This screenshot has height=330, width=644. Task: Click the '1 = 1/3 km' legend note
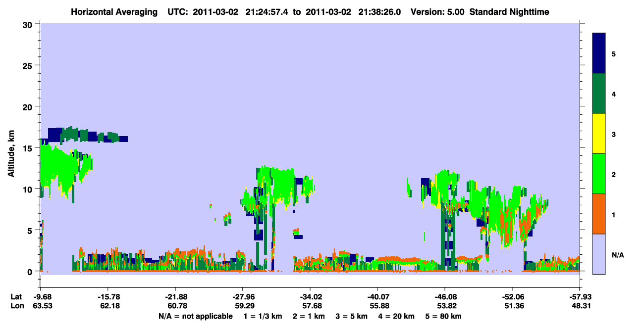263,316
